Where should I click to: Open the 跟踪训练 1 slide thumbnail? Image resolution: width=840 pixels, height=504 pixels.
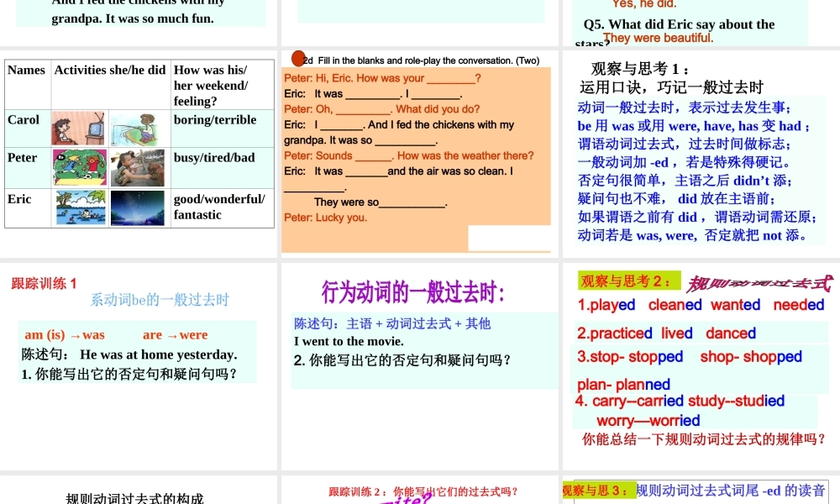coord(139,366)
